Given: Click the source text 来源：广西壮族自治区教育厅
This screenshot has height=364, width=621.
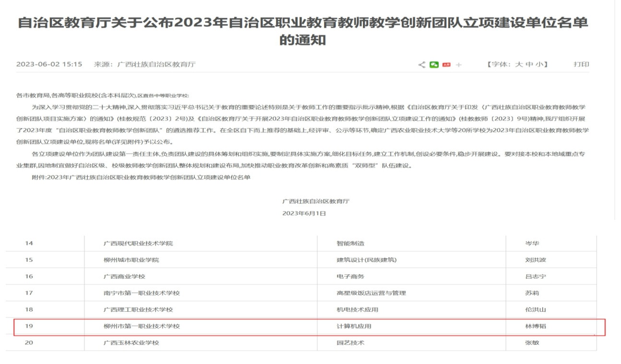Looking at the screenshot, I should (x=144, y=64).
